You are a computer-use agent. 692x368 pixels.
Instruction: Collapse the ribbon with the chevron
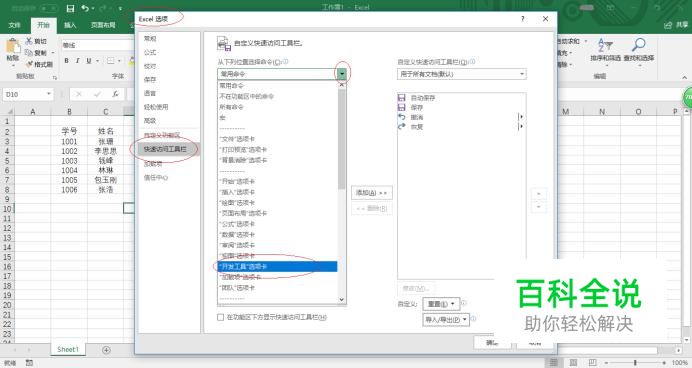pos(684,77)
